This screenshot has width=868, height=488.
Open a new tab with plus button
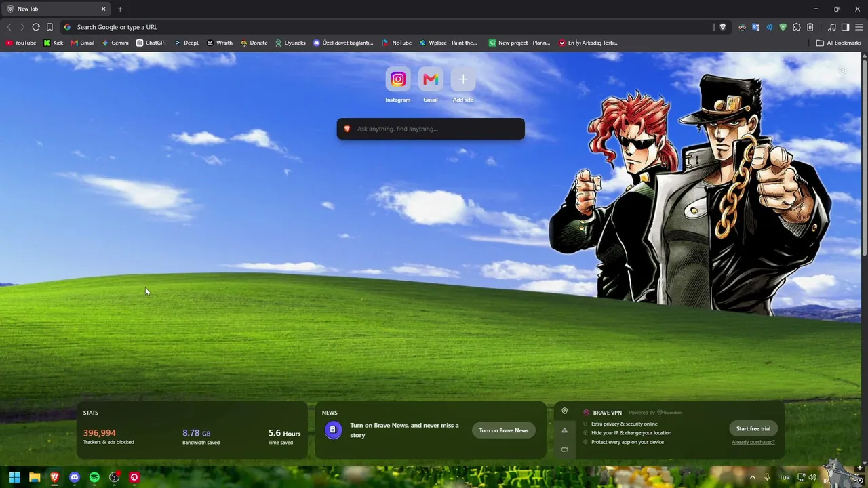point(120,9)
